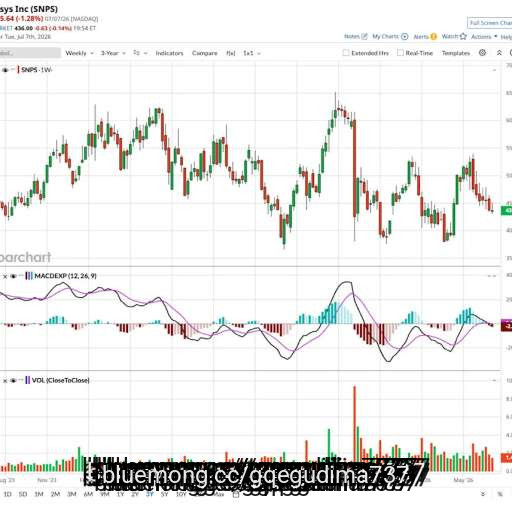Enable the Real-Time checkbox
The image size is (512, 512).
pos(400,53)
